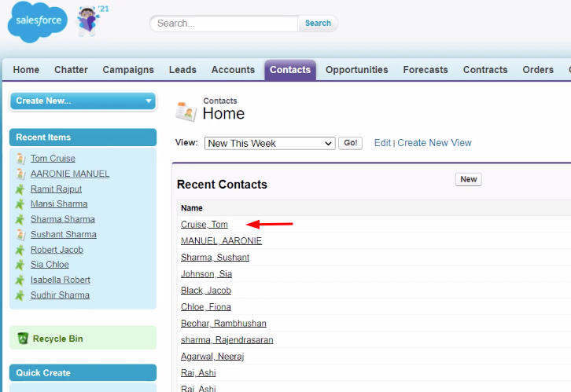Click the Quick Create panel header
Screen dimensions: 571x392
[83, 372]
